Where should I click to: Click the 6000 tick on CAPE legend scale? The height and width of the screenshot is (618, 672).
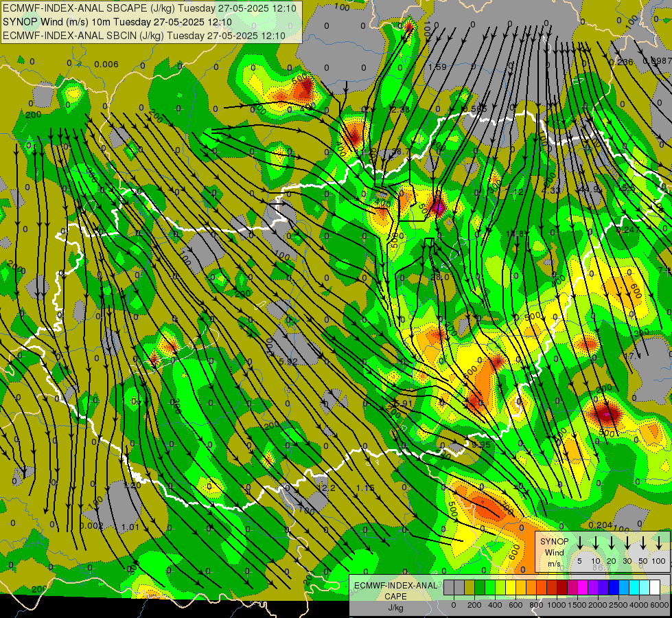click(660, 605)
